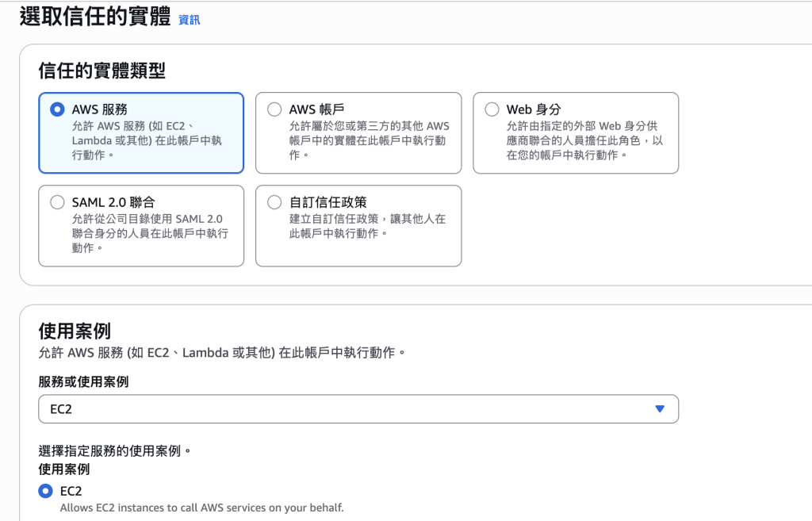Screen dimensions: 812x521
Task: Select the 自訂信任政策 radio button
Action: [274, 202]
